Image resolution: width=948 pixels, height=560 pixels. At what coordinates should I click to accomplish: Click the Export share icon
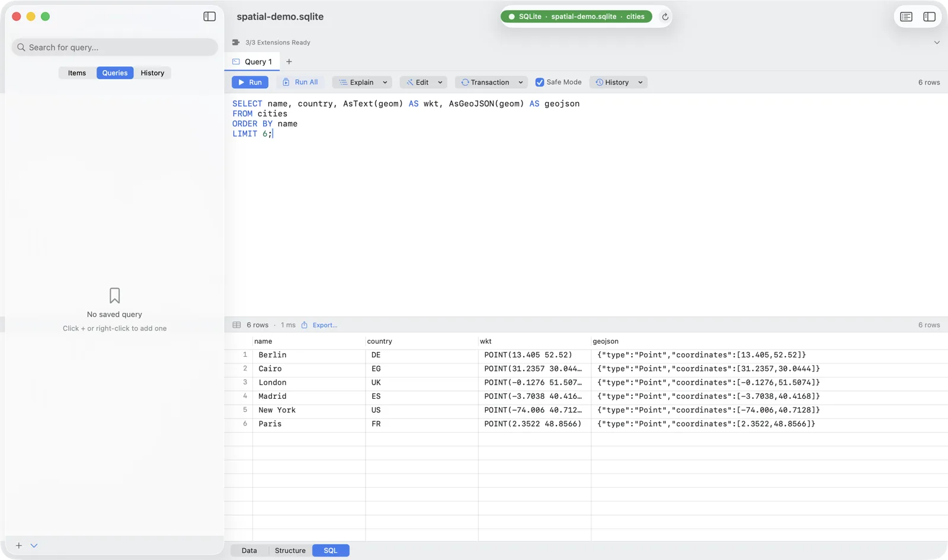[x=305, y=325]
